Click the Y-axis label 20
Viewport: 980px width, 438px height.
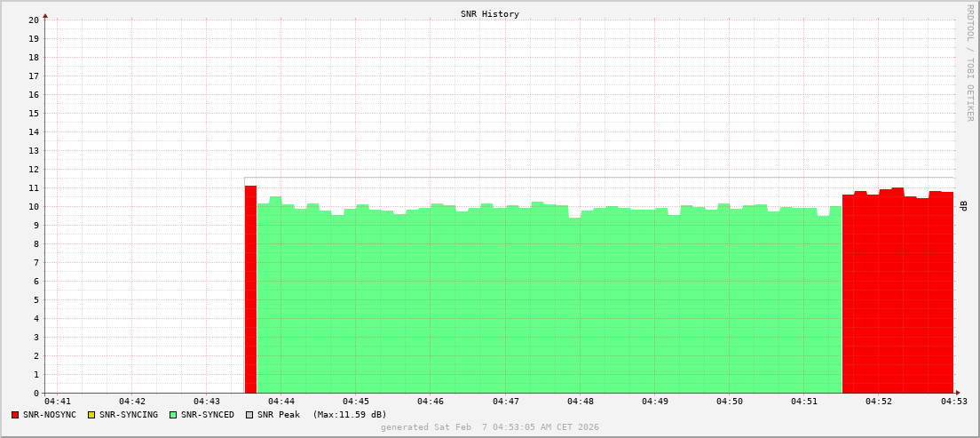coord(34,20)
